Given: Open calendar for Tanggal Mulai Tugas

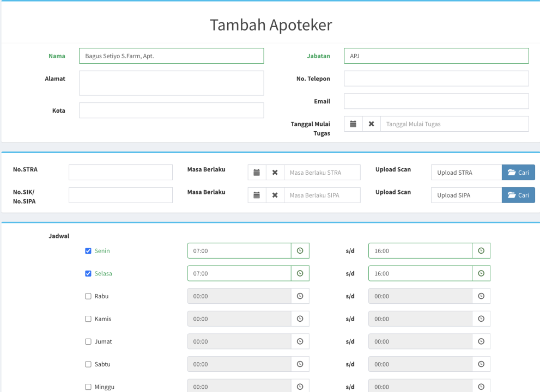Looking at the screenshot, I should click(x=353, y=124).
